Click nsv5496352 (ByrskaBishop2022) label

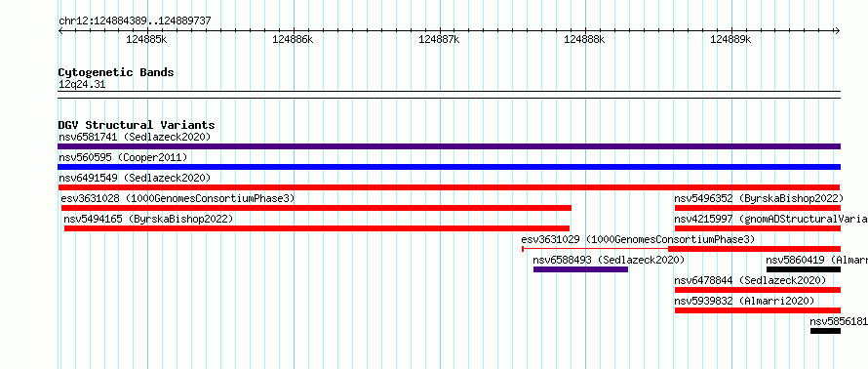759,198
